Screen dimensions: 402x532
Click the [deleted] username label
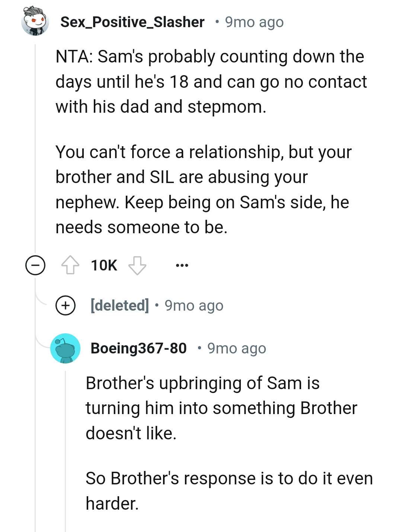coord(119,305)
